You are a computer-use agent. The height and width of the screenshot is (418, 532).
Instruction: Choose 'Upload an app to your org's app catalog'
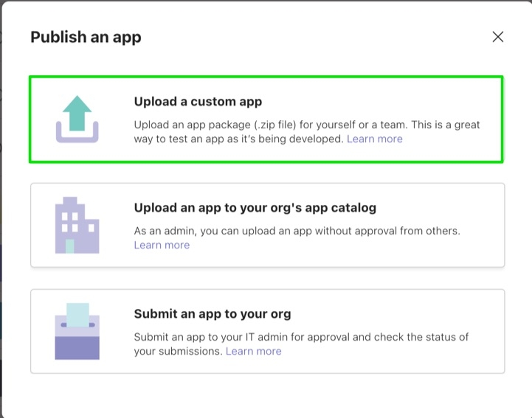pos(255,208)
